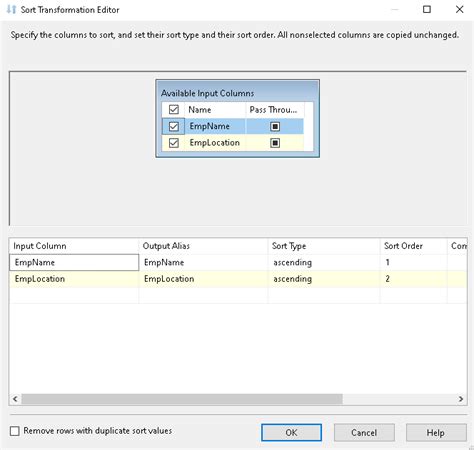474x450 pixels.
Task: Open Sort Type ascending for EmpLocation row
Action: [324, 279]
